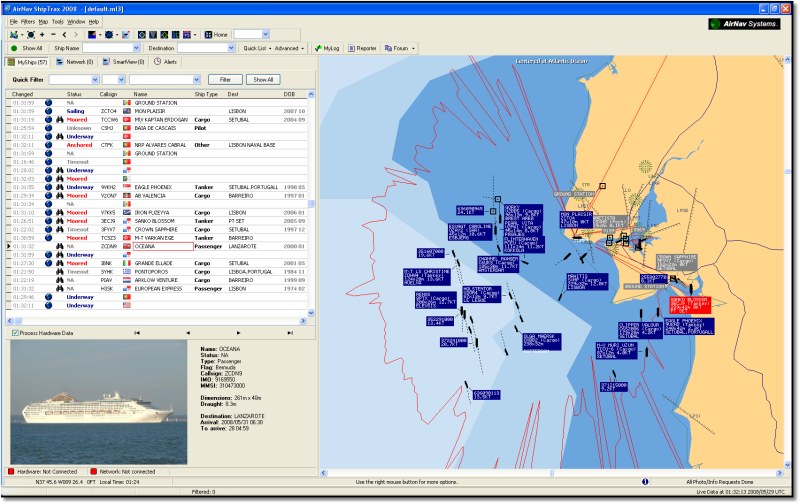800x504 pixels.
Task: Click globe icon in NRP ALVARES CABRAL row
Action: (x=48, y=145)
